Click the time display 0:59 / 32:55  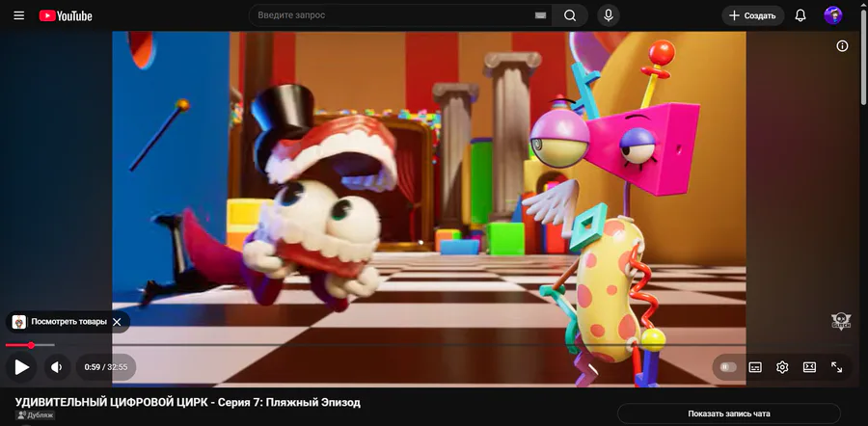click(x=106, y=367)
